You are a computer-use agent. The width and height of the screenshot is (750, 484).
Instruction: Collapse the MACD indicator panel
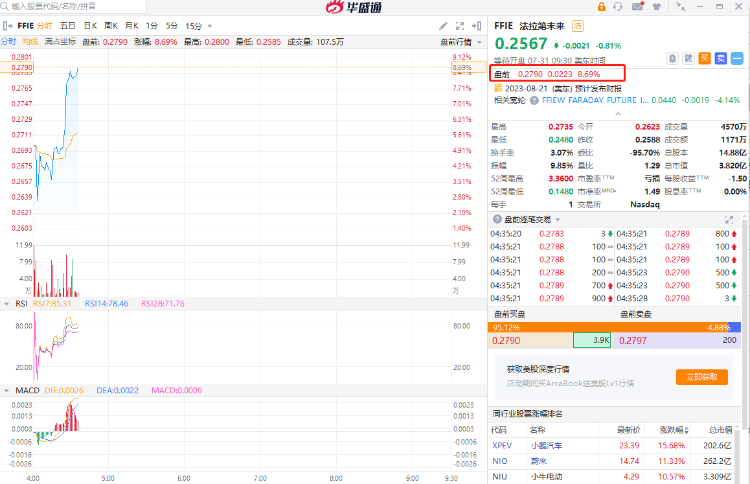pyautogui.click(x=6, y=391)
